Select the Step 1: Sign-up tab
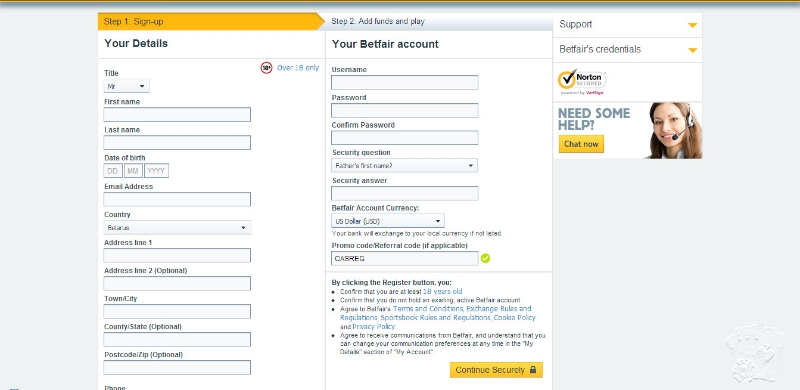This screenshot has width=800, height=390. click(x=211, y=21)
